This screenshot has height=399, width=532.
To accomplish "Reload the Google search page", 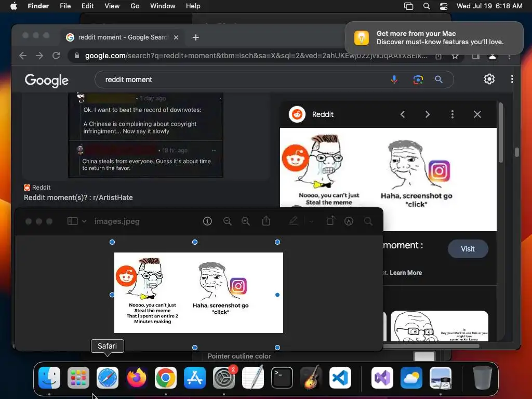I will (56, 55).
